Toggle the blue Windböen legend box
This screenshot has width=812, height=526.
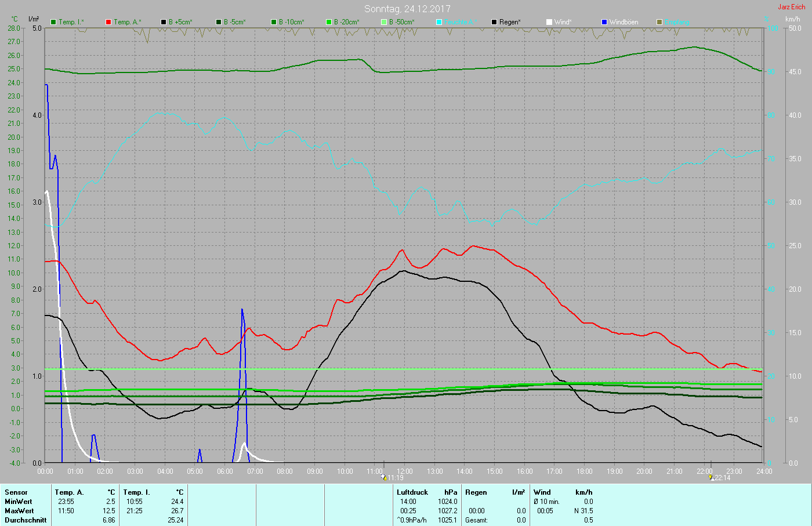coord(604,22)
